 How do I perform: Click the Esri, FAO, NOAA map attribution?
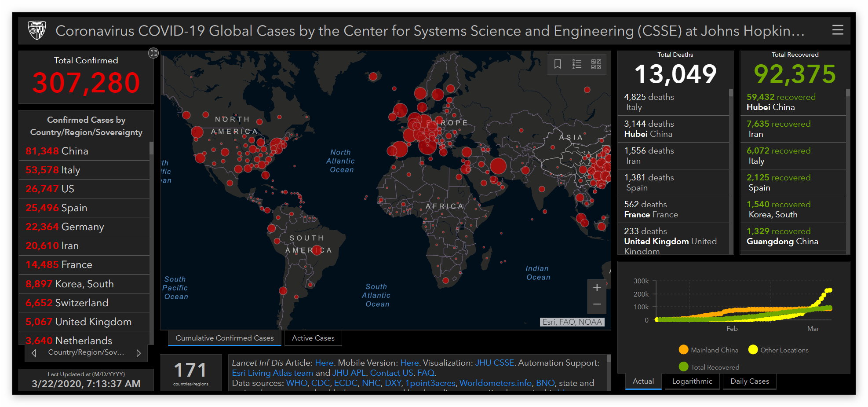pyautogui.click(x=572, y=322)
